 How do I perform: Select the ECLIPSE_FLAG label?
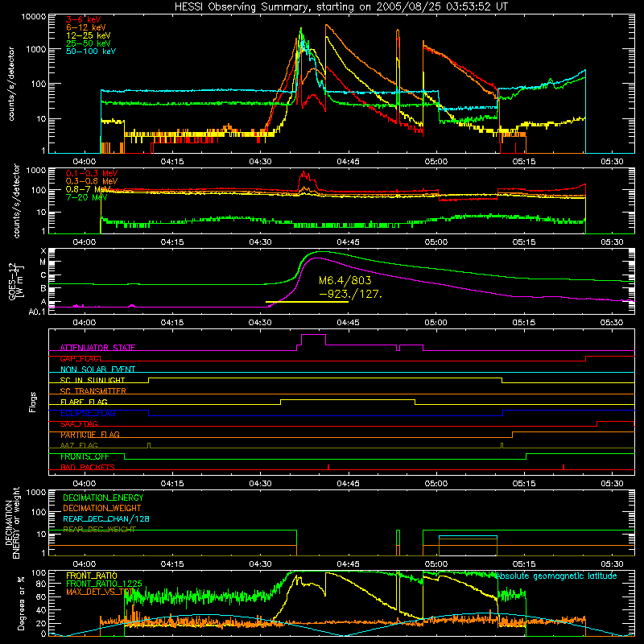point(88,413)
